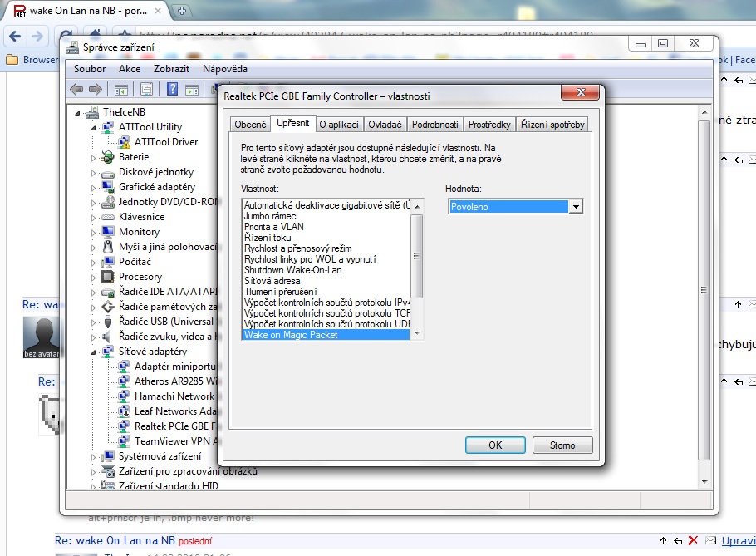Click the Hamachi Network adapter icon
This screenshot has width=756, height=556.
(124, 396)
